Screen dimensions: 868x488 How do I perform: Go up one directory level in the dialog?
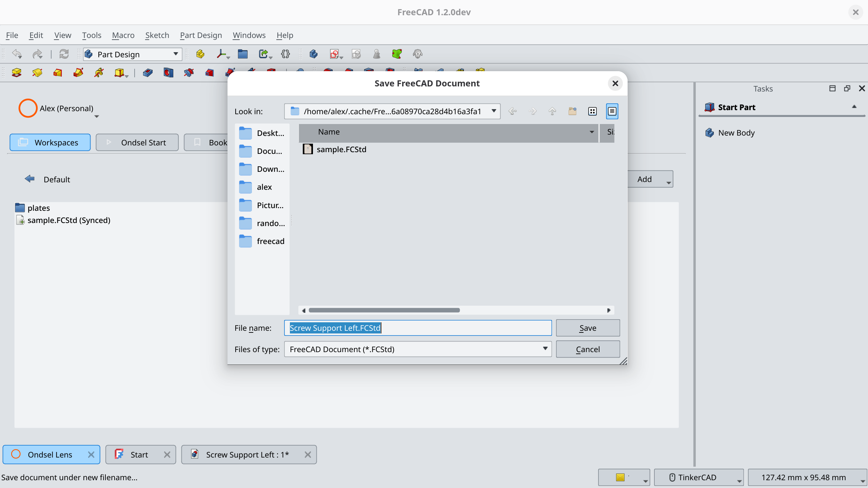click(x=552, y=111)
